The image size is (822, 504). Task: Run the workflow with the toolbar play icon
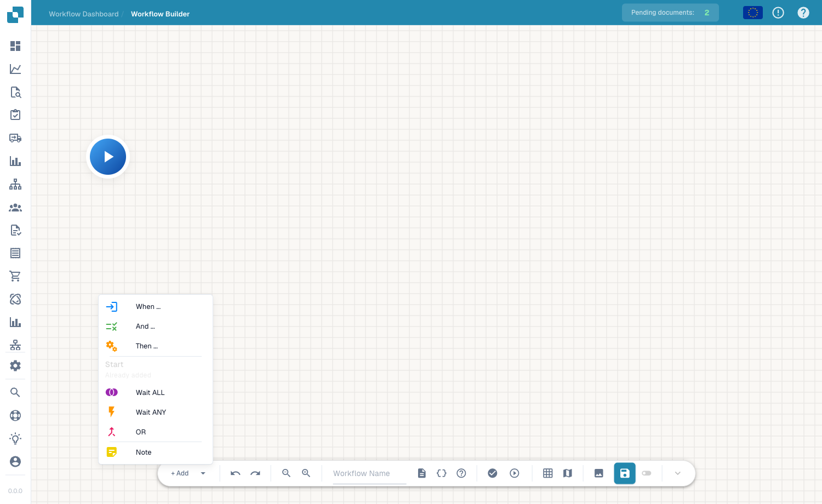pyautogui.click(x=515, y=473)
